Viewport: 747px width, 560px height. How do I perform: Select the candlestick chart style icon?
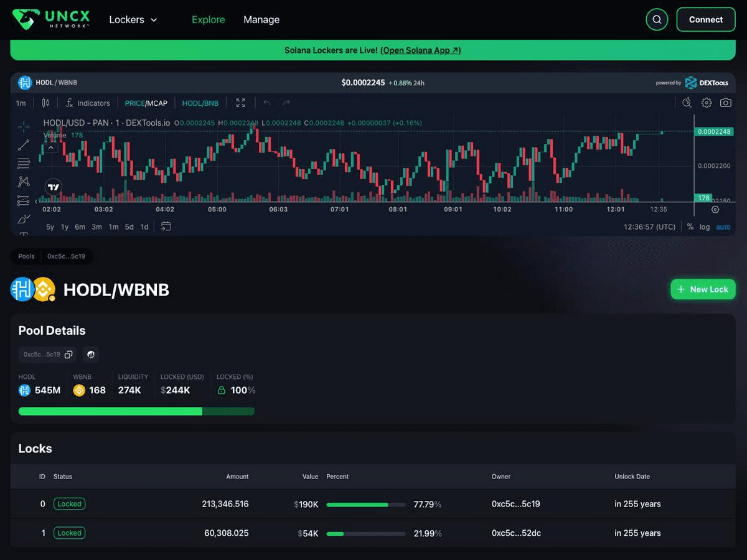pos(45,103)
